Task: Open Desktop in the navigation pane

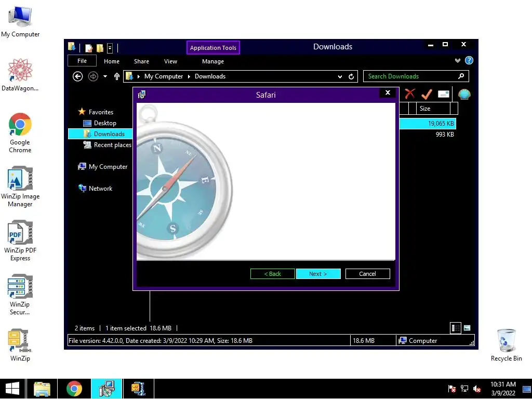Action: (x=105, y=123)
